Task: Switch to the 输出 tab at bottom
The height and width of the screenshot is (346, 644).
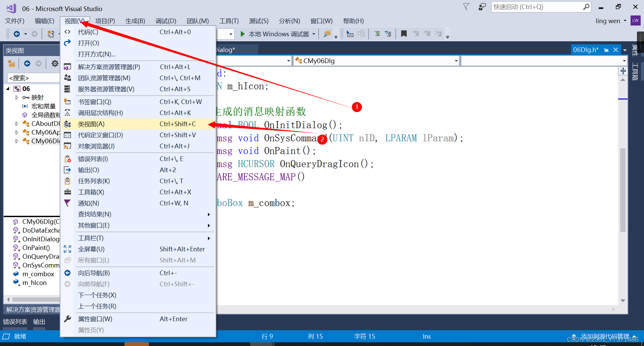Action: point(39,321)
